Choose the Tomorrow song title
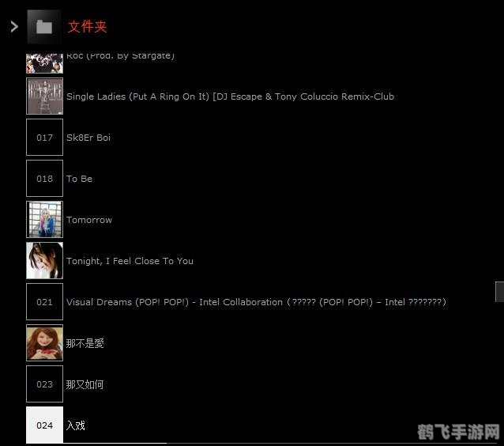 [x=89, y=220]
